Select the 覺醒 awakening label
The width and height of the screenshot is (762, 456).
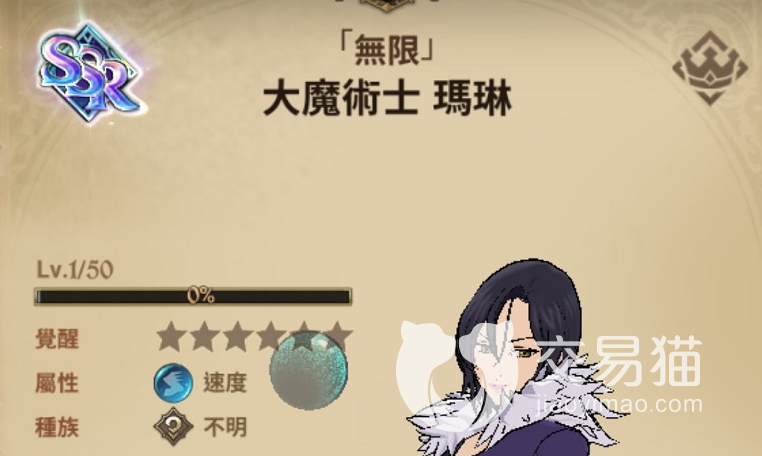click(57, 339)
